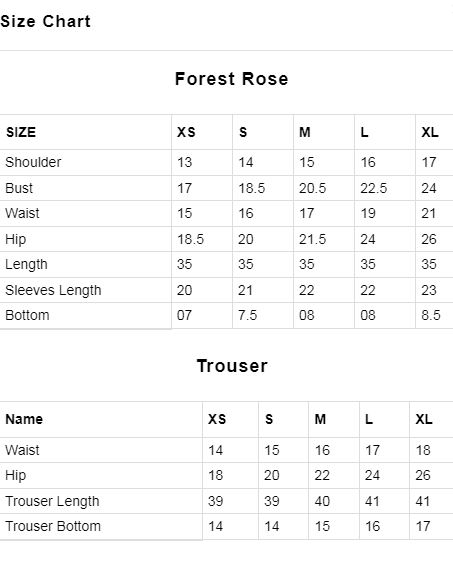Viewport: 453px width, 562px height.
Task: Click the Bottom value 8.5 for size XL
Action: click(x=431, y=315)
